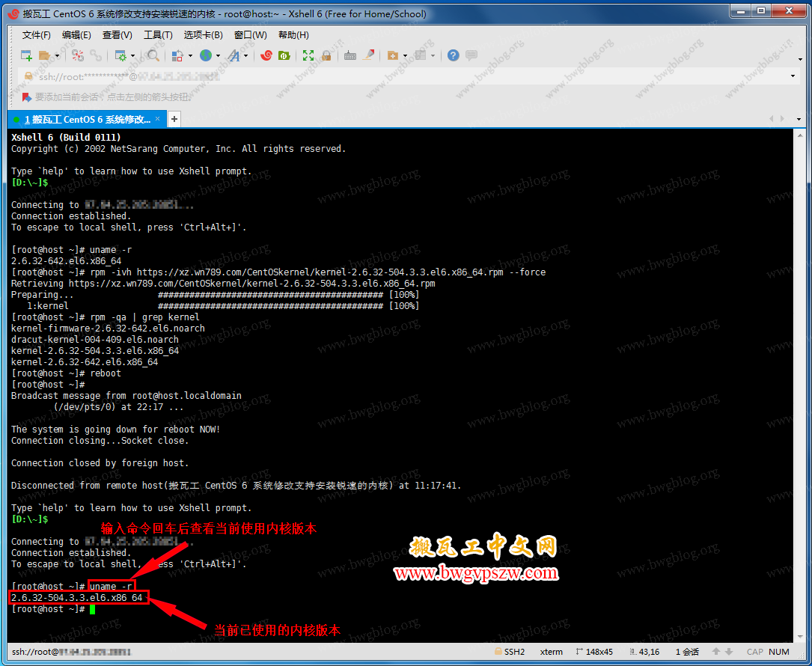The height and width of the screenshot is (666, 812).
Task: Click the session Properties gear icon
Action: pos(120,55)
